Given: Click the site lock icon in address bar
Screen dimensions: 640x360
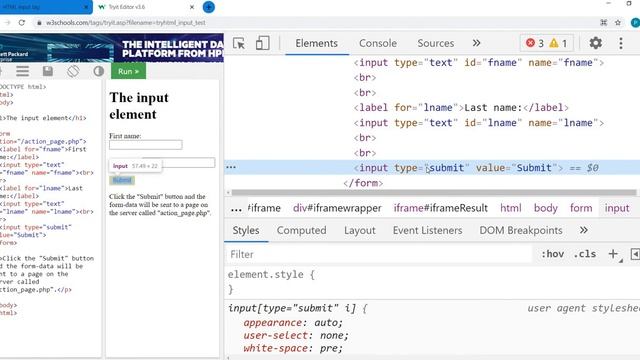Looking at the screenshot, I should point(39,23).
